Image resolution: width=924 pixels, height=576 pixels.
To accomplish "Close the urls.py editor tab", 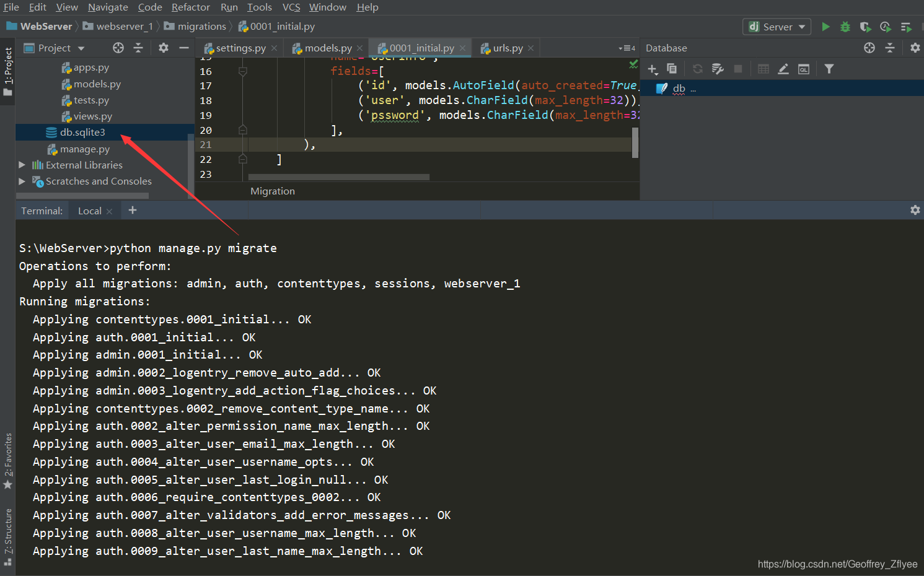I will 530,48.
